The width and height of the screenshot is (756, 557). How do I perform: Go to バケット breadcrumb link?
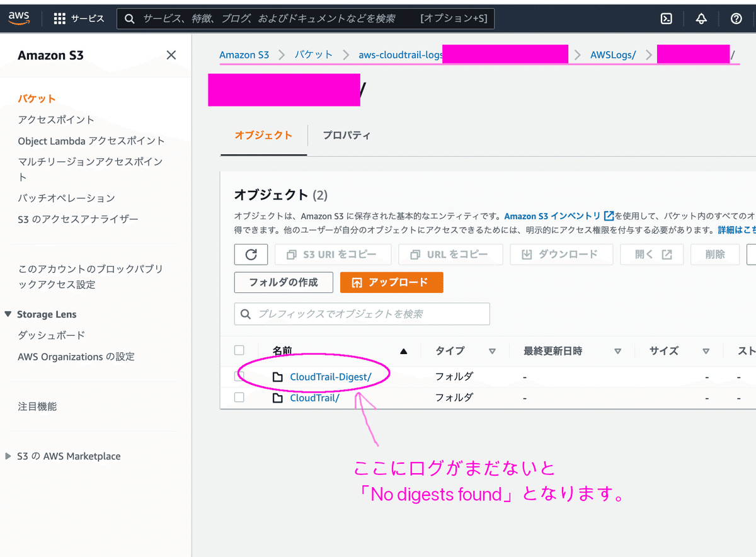pyautogui.click(x=314, y=55)
